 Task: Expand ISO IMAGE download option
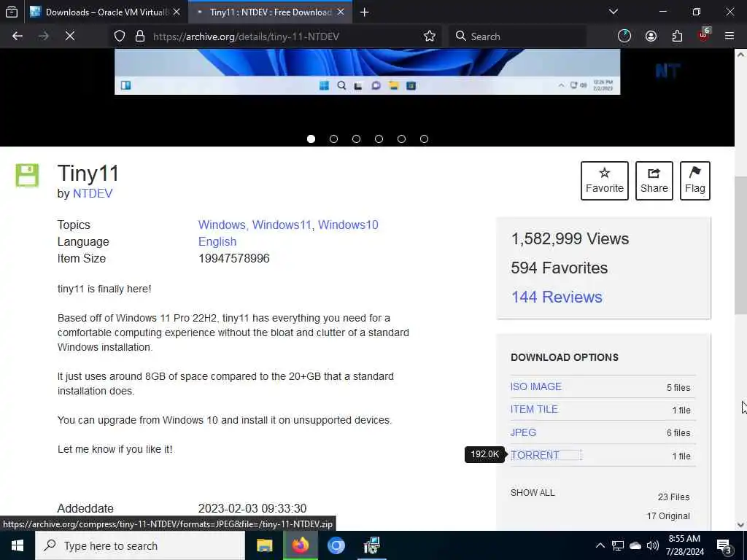(536, 386)
